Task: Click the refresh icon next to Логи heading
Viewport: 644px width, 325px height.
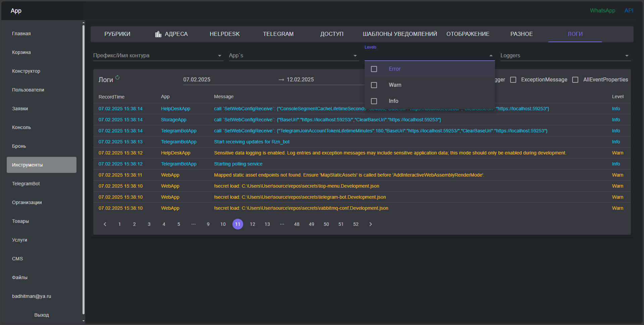Action: pyautogui.click(x=117, y=77)
